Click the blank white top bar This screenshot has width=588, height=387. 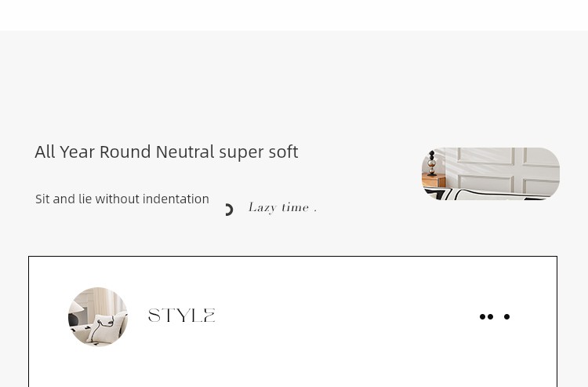(294, 15)
